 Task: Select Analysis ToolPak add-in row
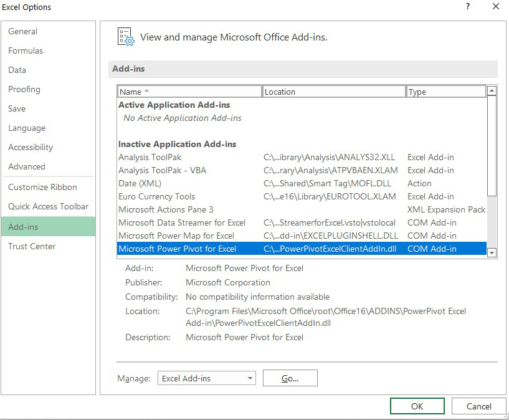coord(302,158)
